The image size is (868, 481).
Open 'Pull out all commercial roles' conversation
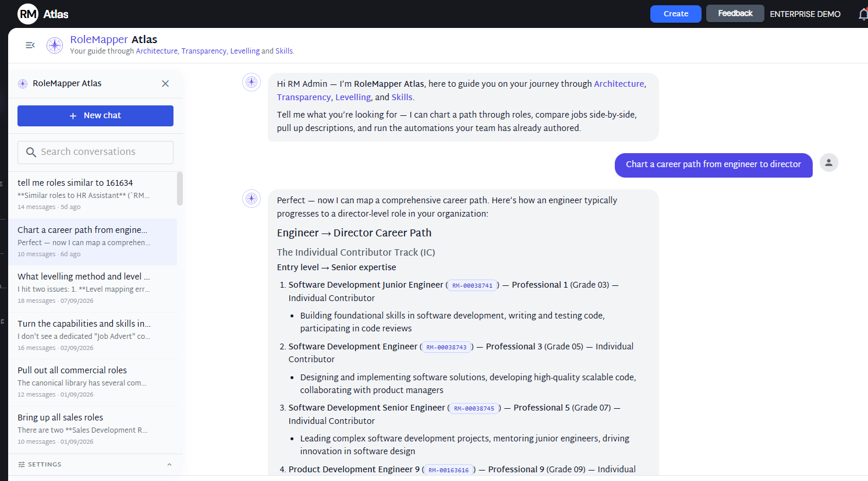click(x=93, y=383)
